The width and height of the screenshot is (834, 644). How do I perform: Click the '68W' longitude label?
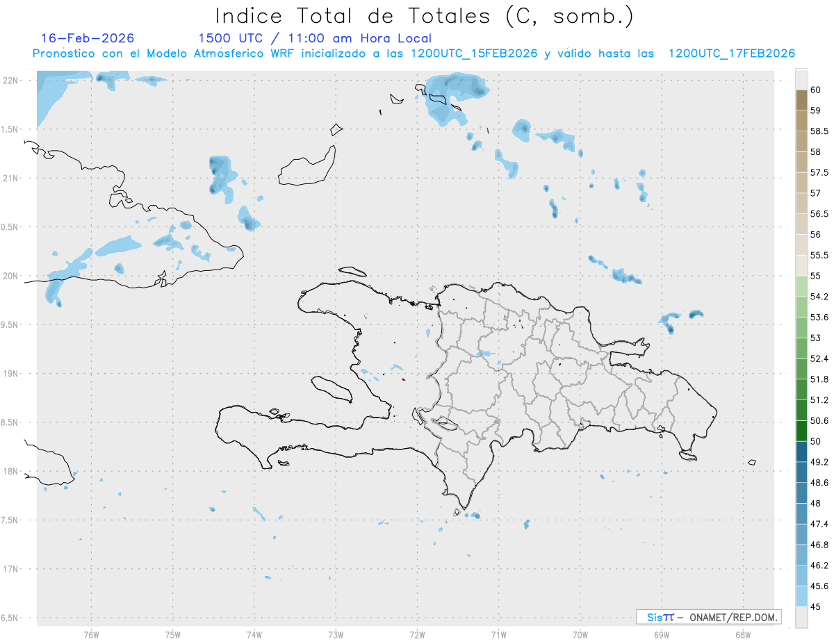click(743, 635)
